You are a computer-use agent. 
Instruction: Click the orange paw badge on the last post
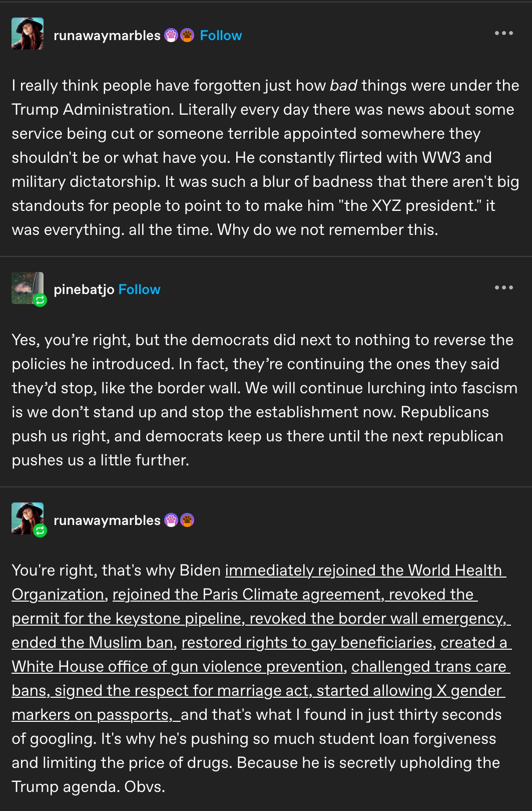[187, 520]
